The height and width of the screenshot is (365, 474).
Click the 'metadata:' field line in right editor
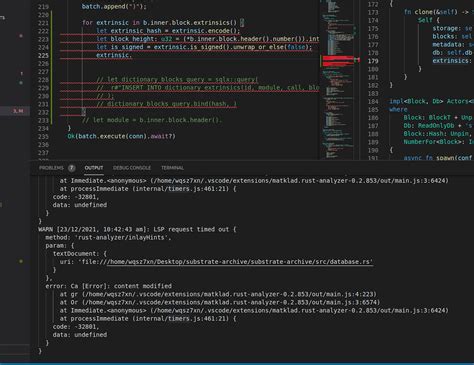click(453, 45)
